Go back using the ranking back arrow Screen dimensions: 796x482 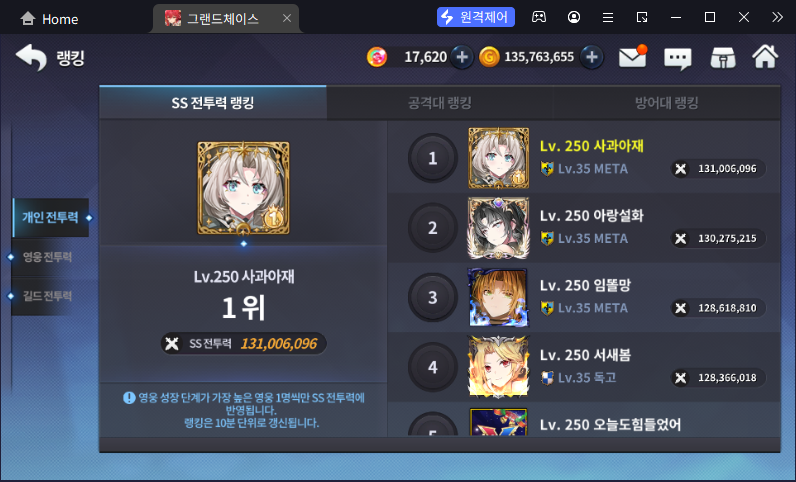(31, 57)
